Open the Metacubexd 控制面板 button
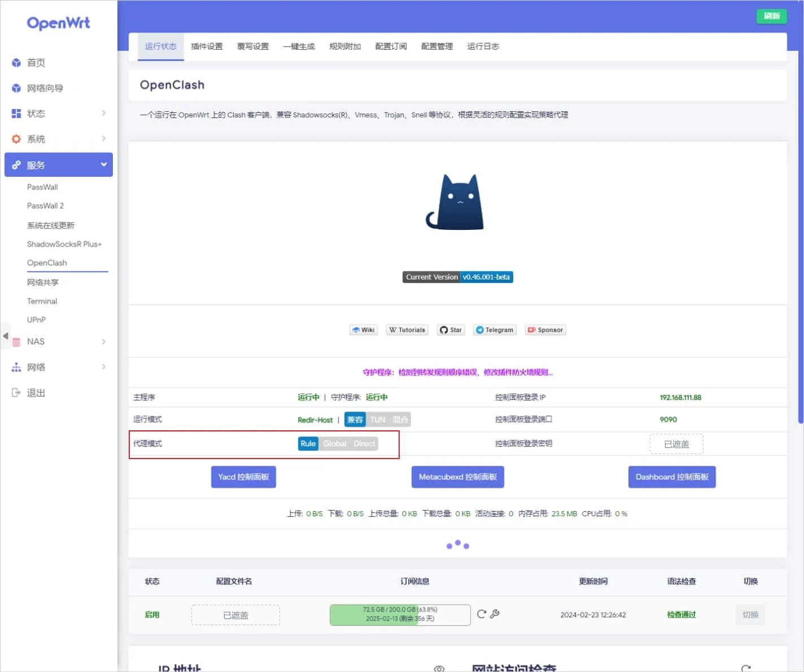This screenshot has width=804, height=672. (458, 477)
